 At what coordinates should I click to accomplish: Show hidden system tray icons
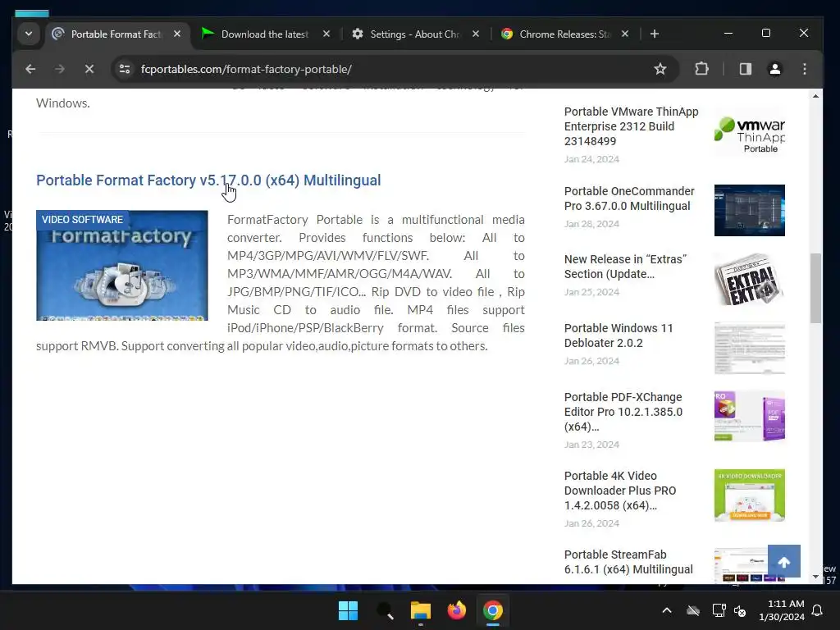(666, 610)
